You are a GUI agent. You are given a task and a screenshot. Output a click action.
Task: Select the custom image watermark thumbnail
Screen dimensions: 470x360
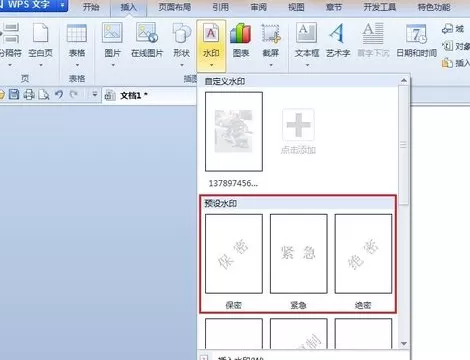[234, 132]
